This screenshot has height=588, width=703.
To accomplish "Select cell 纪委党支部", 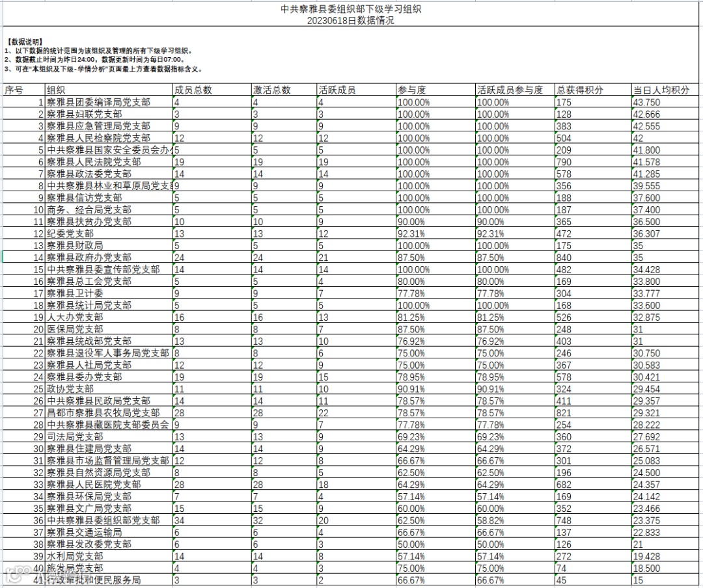I will point(109,234).
